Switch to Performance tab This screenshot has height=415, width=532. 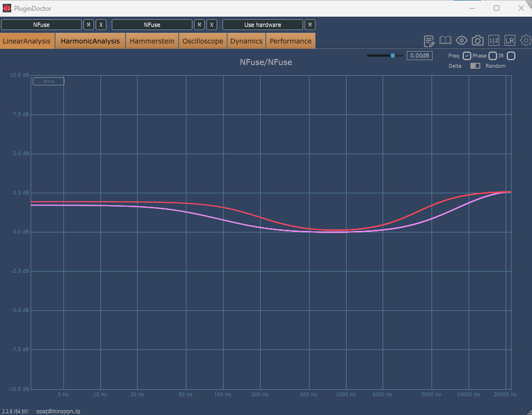point(291,41)
